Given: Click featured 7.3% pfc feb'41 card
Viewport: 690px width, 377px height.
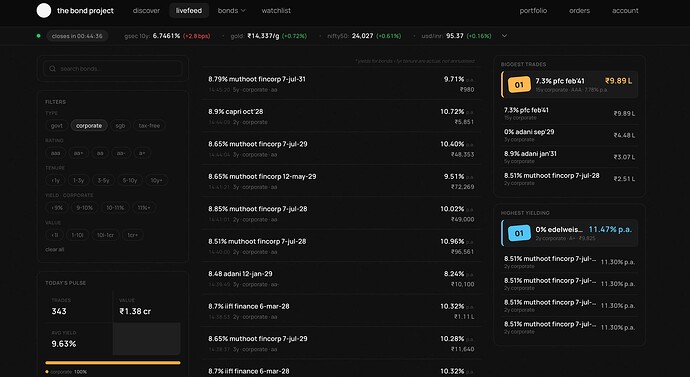Looking at the screenshot, I should pos(569,84).
